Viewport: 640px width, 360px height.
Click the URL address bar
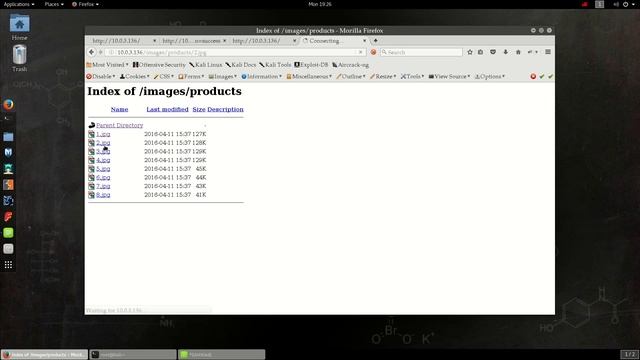click(235, 52)
